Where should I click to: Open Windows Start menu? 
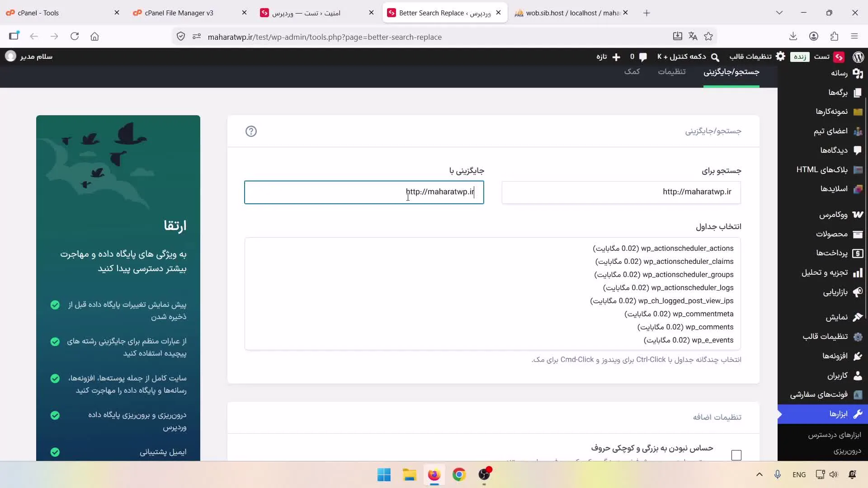click(x=384, y=474)
